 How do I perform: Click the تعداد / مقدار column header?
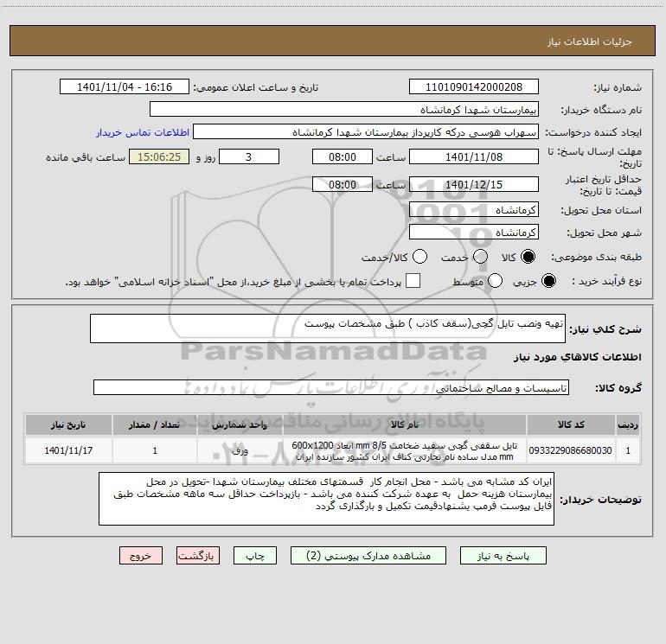(x=154, y=425)
